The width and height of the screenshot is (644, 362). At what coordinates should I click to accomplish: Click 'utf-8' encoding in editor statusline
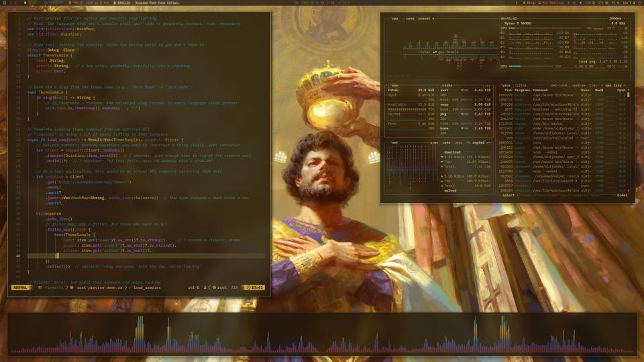coord(193,288)
